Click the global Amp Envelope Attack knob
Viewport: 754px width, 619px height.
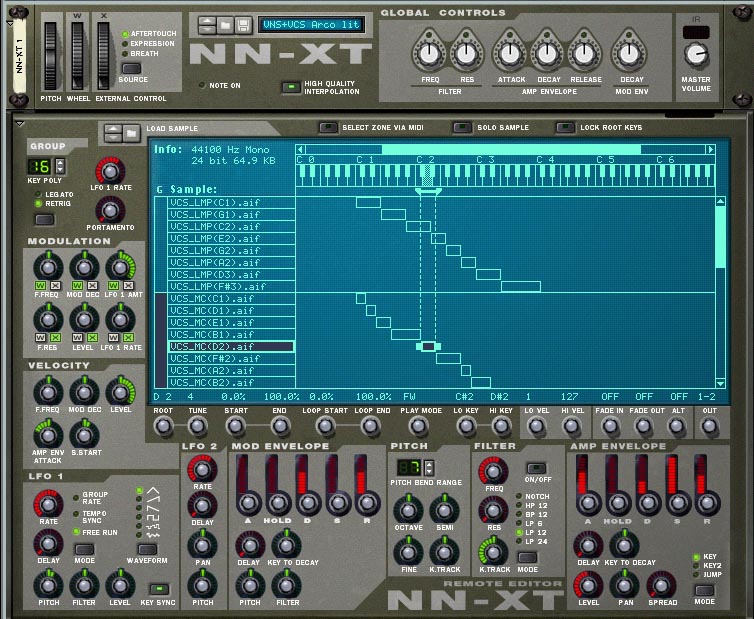510,53
